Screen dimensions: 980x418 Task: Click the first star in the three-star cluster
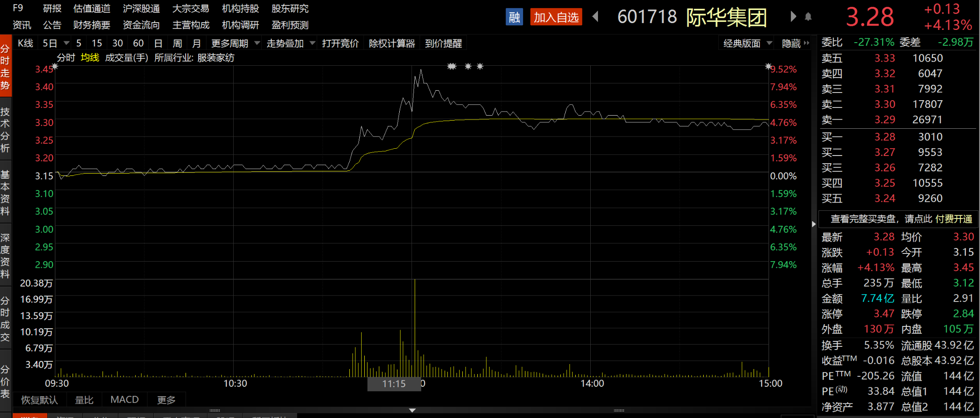tap(451, 66)
